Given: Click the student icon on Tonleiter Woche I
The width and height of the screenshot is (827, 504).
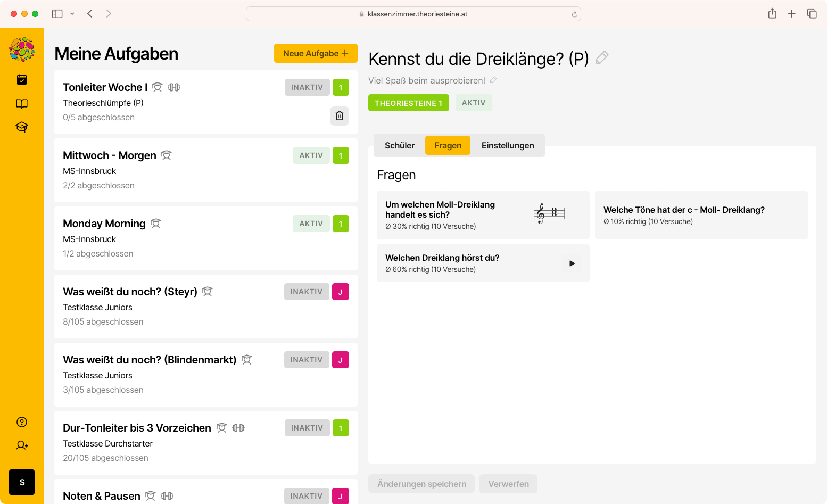Looking at the screenshot, I should tap(157, 87).
